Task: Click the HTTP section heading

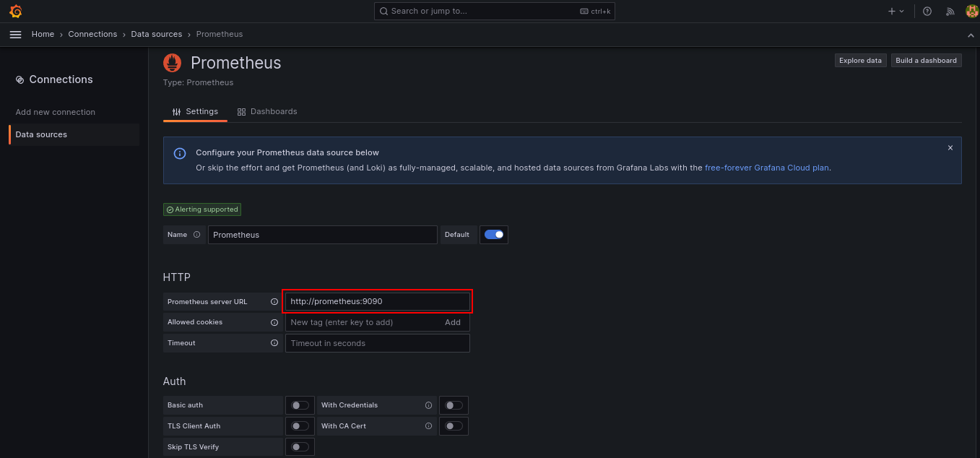Action: tap(177, 277)
